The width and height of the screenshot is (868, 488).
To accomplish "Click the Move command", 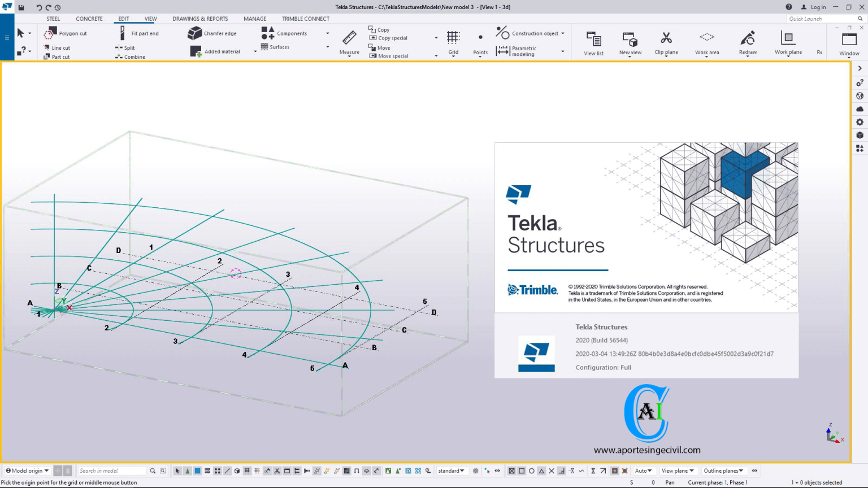I will pos(379,47).
